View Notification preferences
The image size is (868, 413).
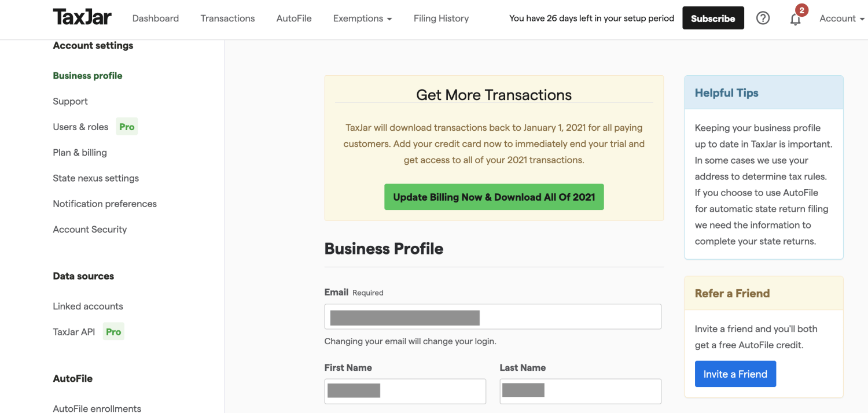[x=104, y=204]
